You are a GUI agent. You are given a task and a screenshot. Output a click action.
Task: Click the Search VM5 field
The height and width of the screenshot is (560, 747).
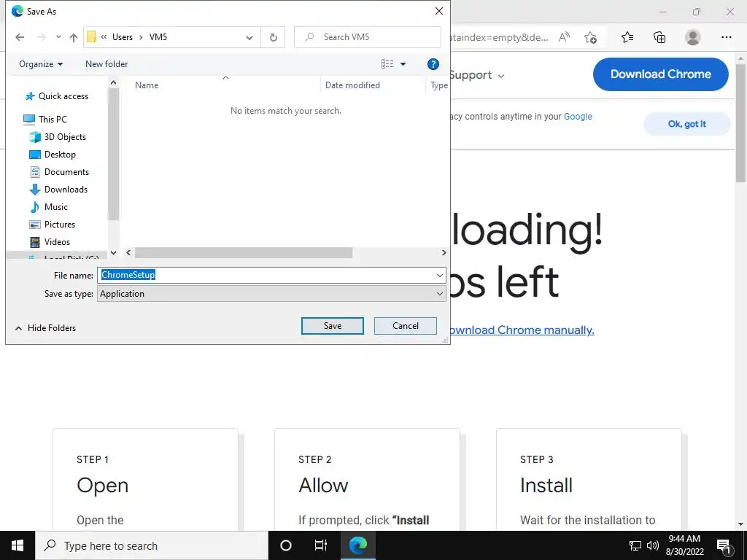click(x=368, y=37)
